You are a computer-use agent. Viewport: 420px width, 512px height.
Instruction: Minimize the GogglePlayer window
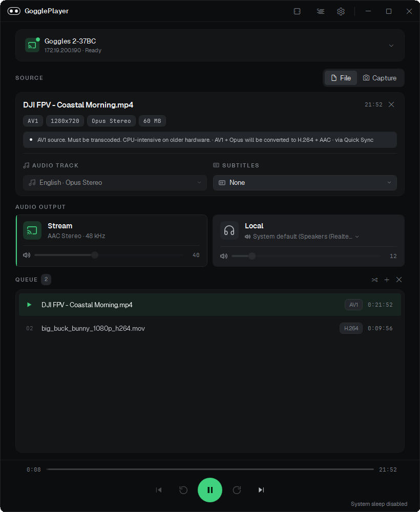(x=368, y=11)
